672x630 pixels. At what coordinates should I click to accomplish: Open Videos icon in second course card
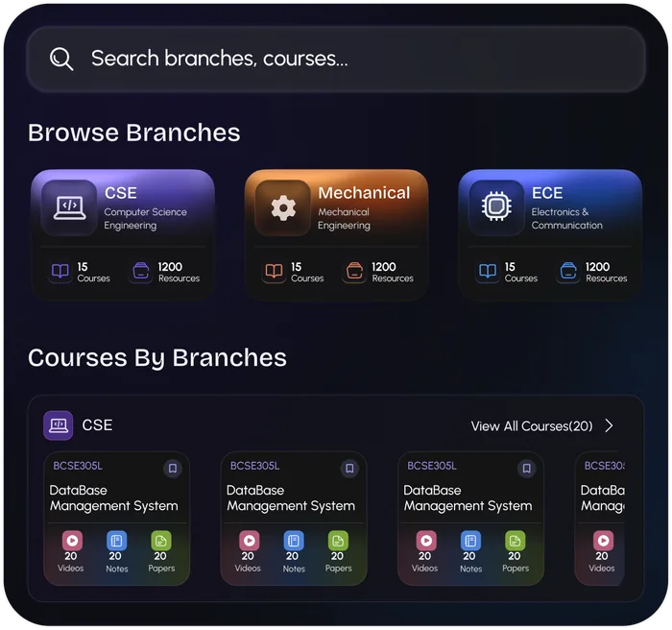pyautogui.click(x=249, y=541)
